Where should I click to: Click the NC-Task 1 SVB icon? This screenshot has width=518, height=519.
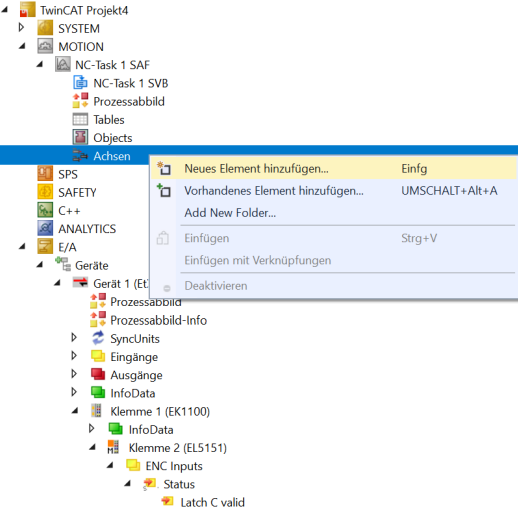click(80, 83)
